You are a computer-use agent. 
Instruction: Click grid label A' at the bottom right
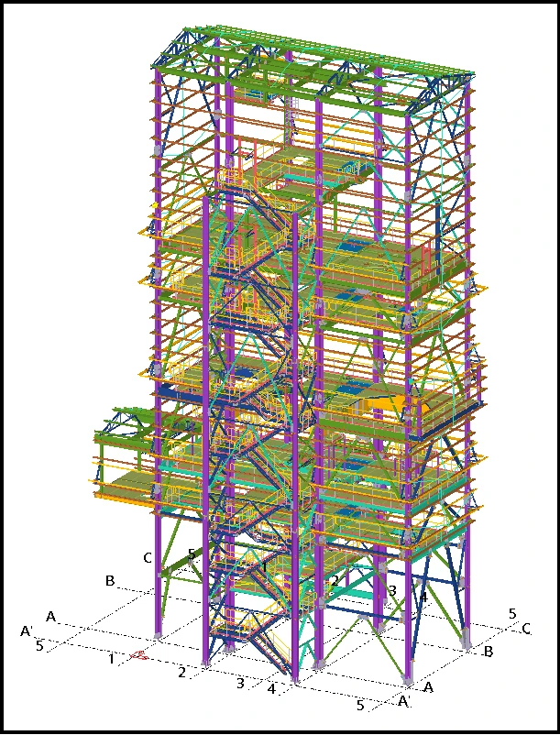(404, 701)
